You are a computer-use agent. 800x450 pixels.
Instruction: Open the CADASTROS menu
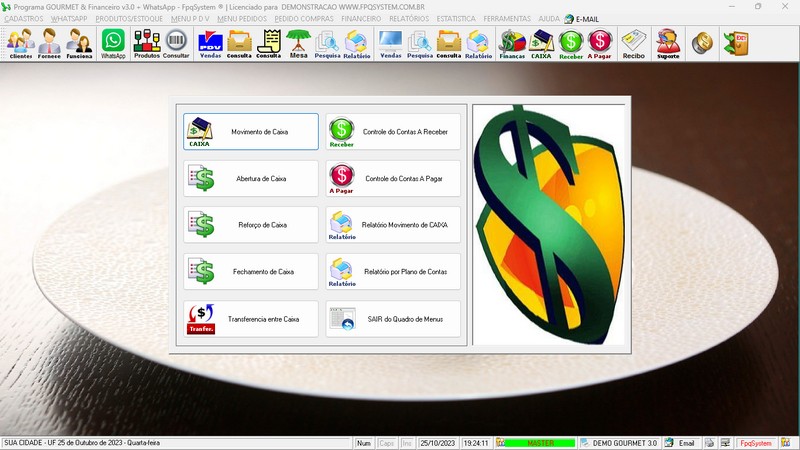(23, 19)
